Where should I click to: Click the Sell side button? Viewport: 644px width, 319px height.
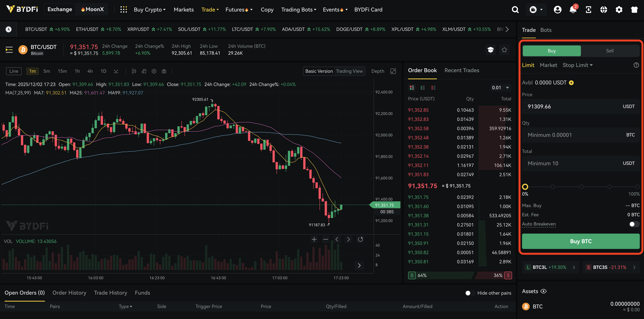click(609, 51)
